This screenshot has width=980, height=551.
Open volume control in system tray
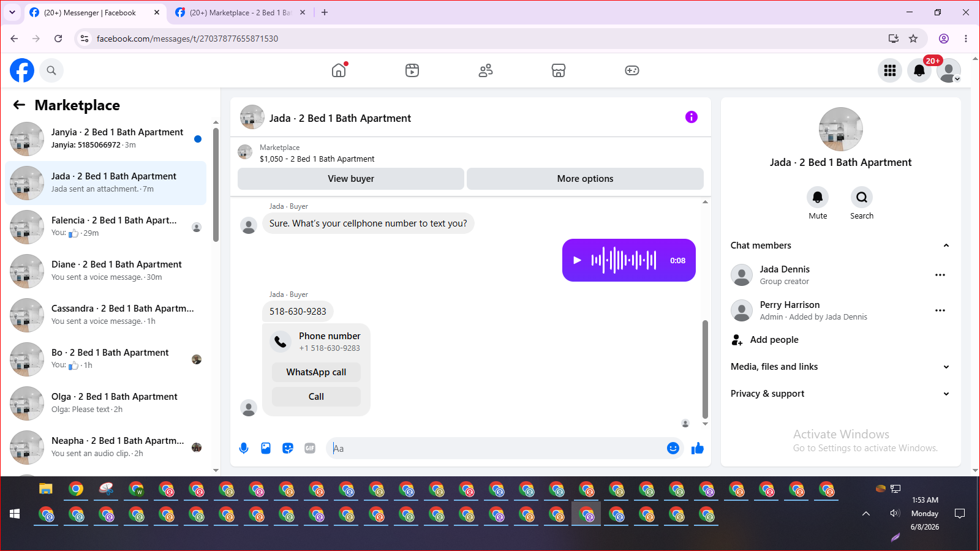pos(895,514)
